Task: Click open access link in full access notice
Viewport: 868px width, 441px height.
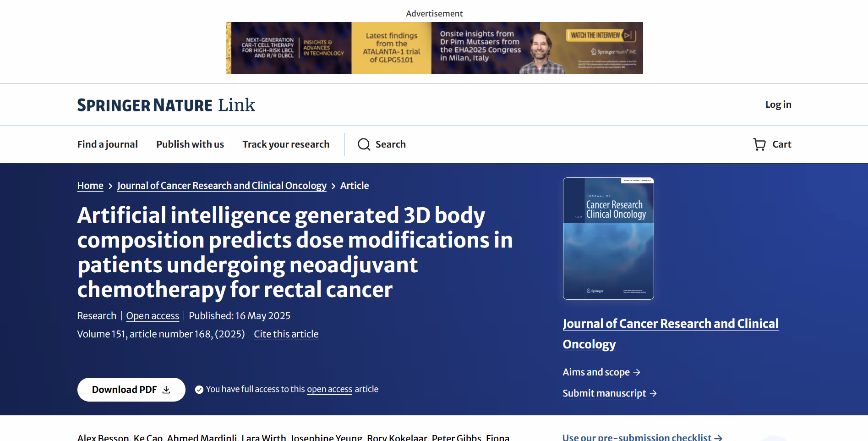Action: 329,389
